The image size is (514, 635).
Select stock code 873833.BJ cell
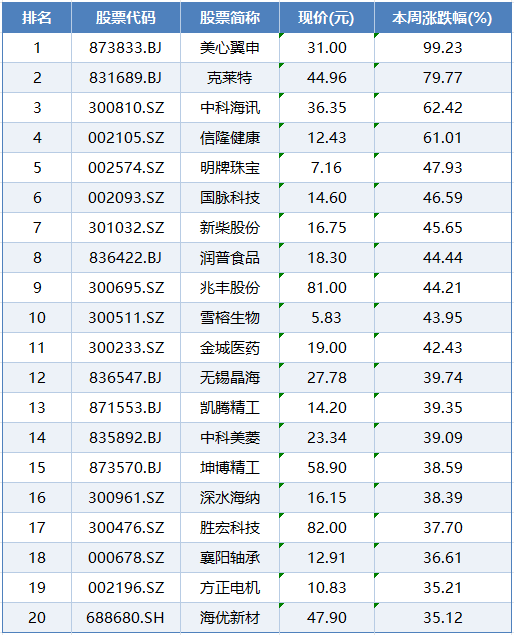[x=126, y=48]
